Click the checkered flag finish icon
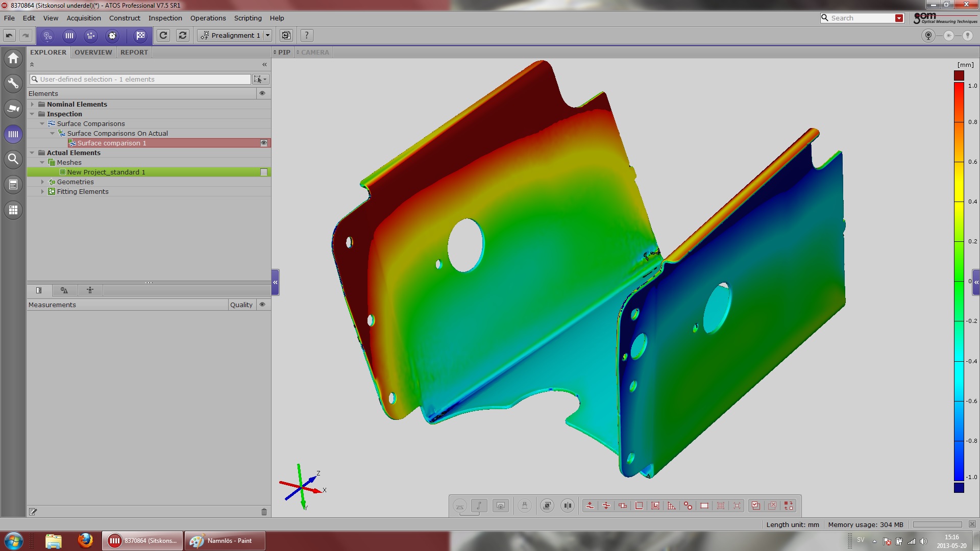 point(140,36)
